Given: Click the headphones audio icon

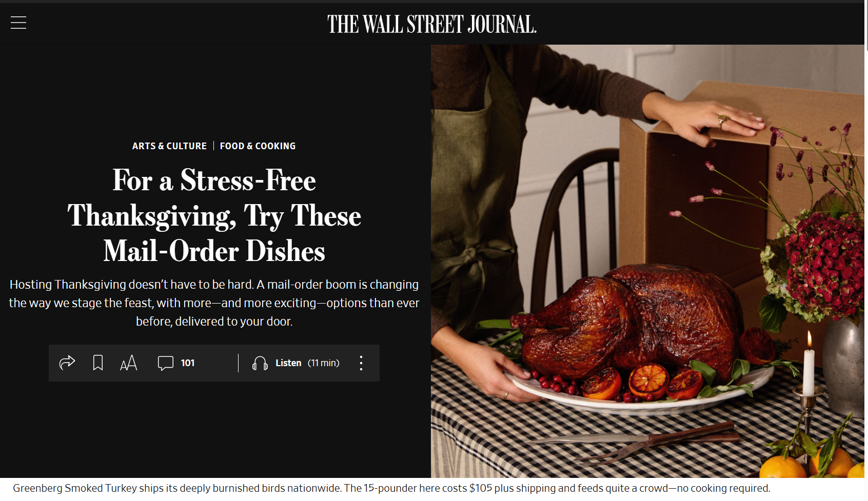Looking at the screenshot, I should 260,363.
